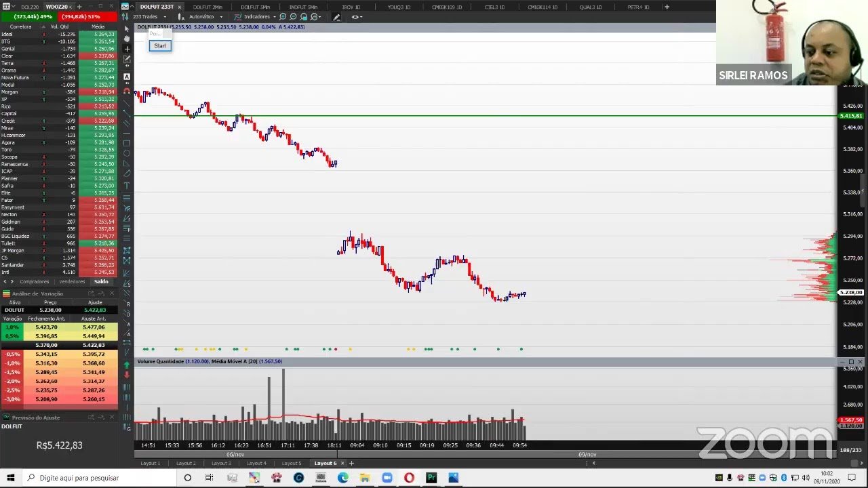Viewport: 868px width, 488px height.
Task: Click the Volume Quantidade indicator label
Action: (x=160, y=361)
